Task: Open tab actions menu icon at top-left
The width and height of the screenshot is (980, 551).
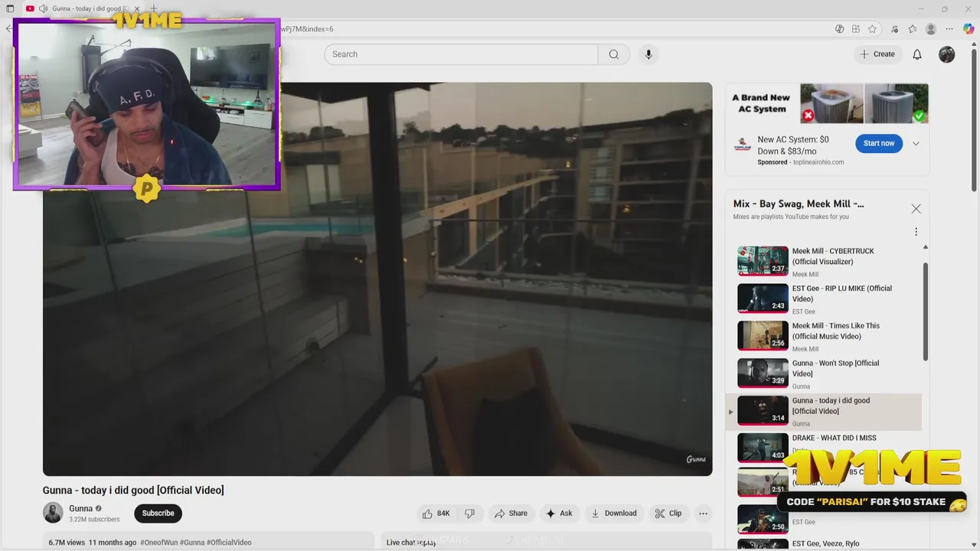Action: (10, 8)
